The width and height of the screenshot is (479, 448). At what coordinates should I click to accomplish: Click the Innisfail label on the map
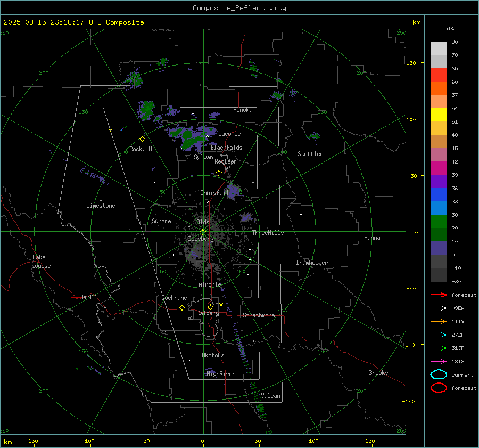tap(214, 193)
